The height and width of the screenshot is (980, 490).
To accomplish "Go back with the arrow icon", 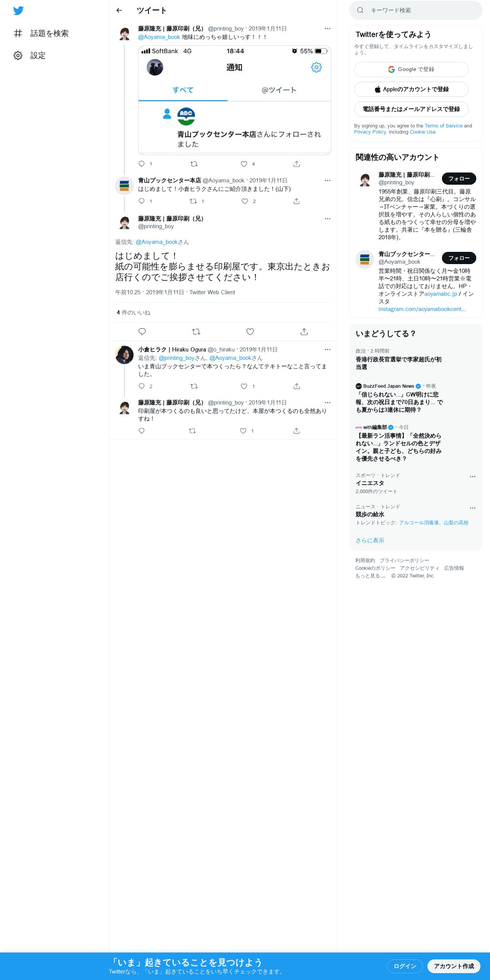I will (119, 10).
